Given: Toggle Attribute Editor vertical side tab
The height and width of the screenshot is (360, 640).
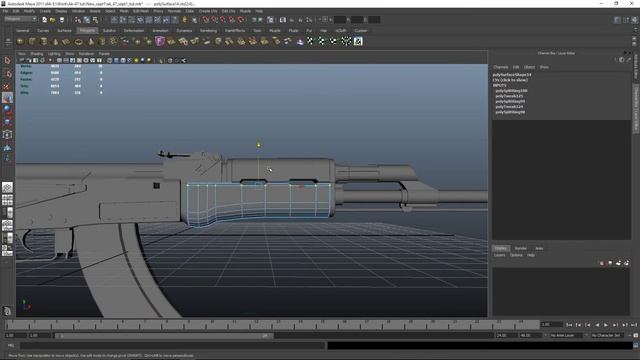Looking at the screenshot, I should coord(636,67).
